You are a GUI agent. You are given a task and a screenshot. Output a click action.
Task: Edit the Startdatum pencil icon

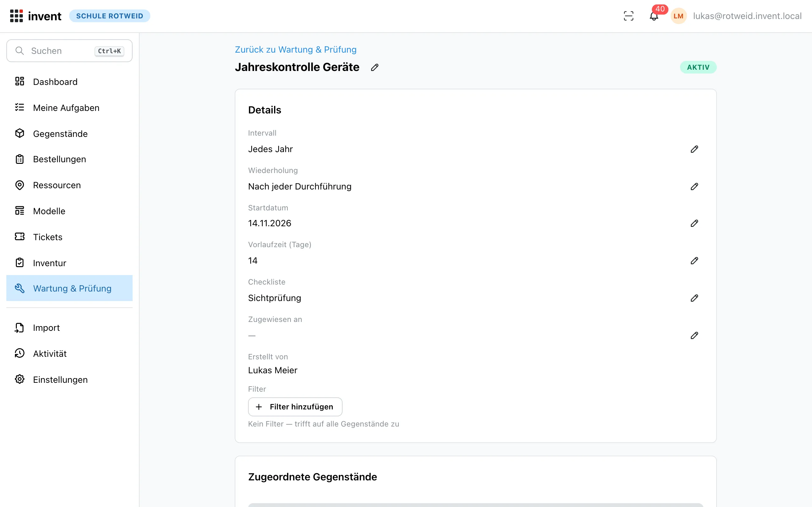pos(694,223)
